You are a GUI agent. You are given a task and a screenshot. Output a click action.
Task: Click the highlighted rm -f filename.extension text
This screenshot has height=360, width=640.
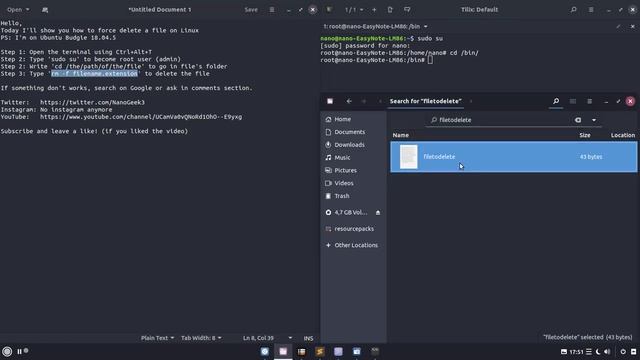pyautogui.click(x=94, y=73)
